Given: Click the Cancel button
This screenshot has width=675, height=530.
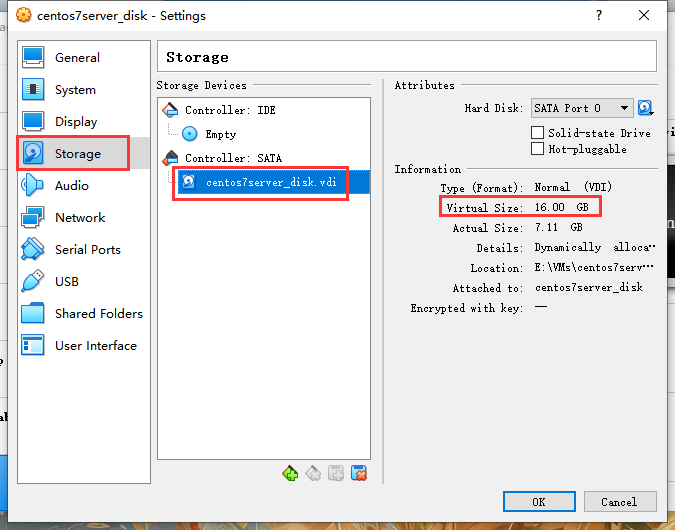Looking at the screenshot, I should click(x=620, y=502).
